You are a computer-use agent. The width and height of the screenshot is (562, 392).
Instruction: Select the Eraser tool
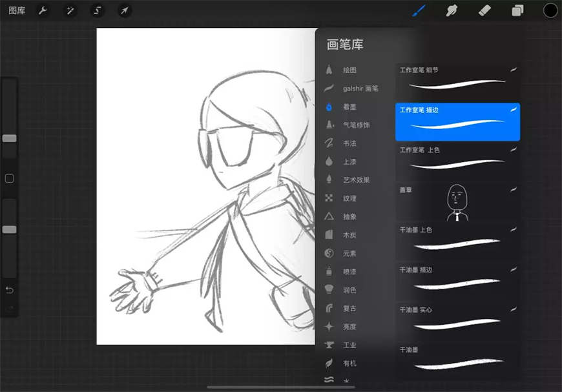point(484,10)
